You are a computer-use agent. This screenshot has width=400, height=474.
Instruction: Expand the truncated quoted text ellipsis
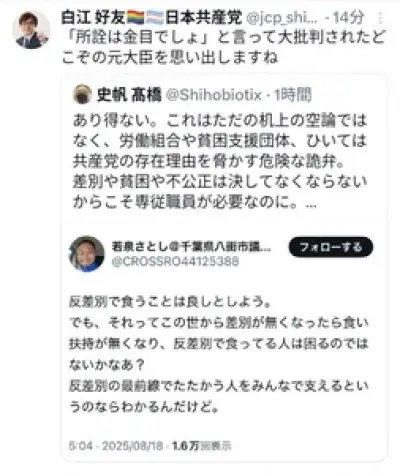pyautogui.click(x=311, y=204)
